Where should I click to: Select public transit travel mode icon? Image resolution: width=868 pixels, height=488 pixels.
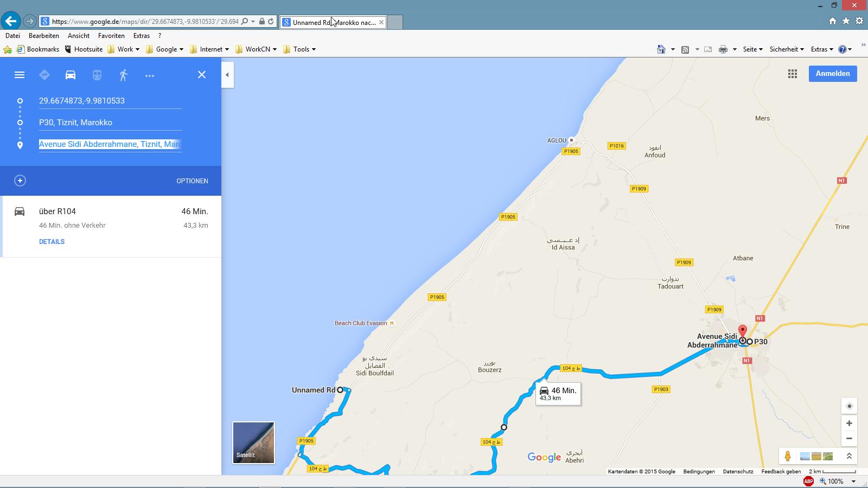click(97, 75)
